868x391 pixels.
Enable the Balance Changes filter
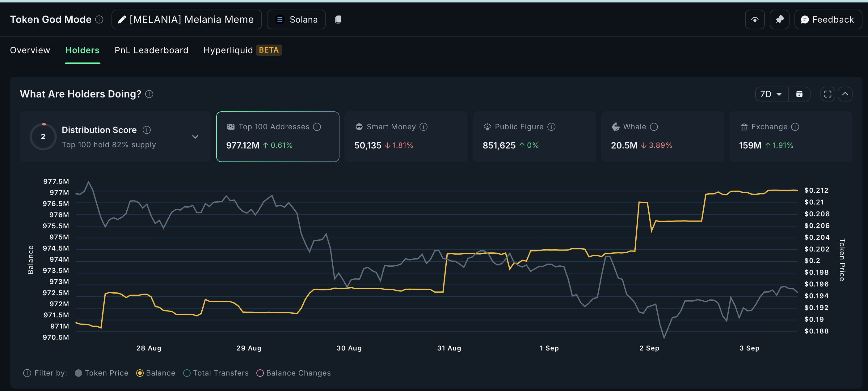[260, 373]
